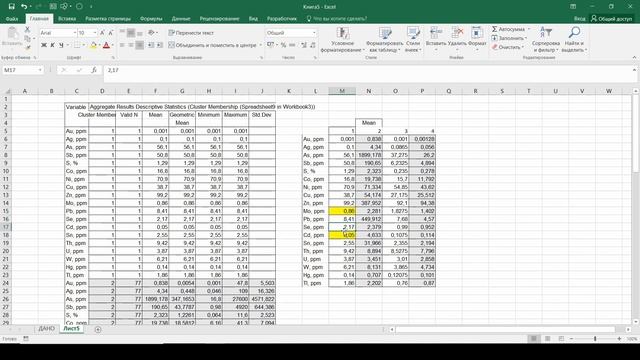Apply yellow fill color bucket
This screenshot has height=360, width=640.
click(x=93, y=45)
